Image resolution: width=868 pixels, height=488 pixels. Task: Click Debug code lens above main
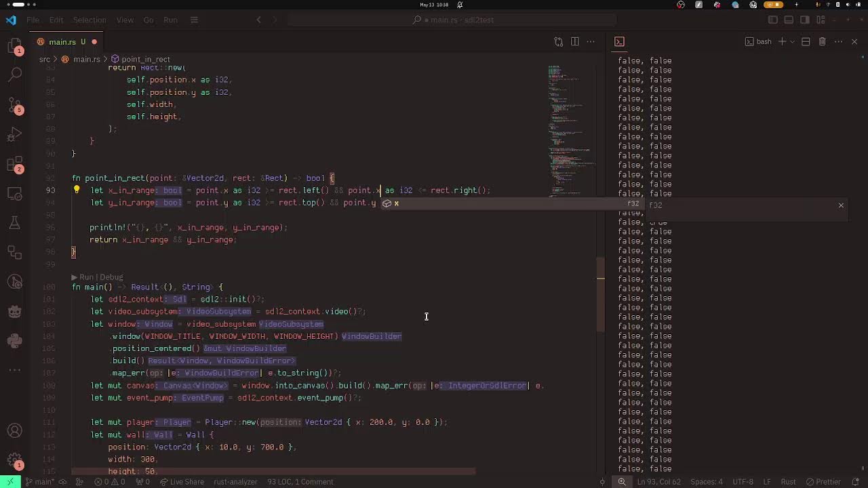coord(111,277)
